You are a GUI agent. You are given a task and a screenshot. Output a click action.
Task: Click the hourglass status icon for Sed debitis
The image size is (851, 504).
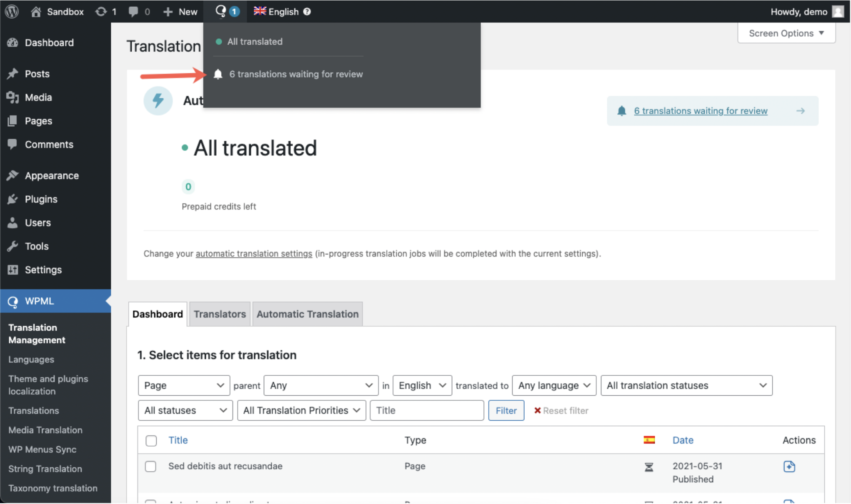coord(648,467)
